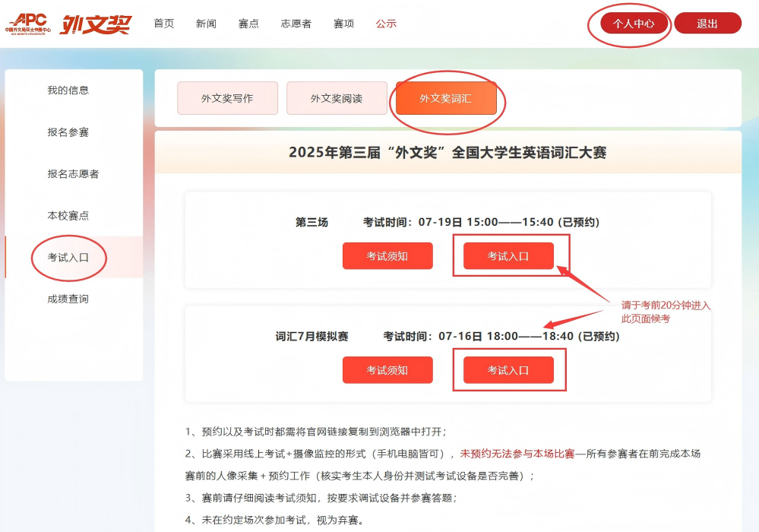Switch to the 公示 navigation item

pos(386,24)
